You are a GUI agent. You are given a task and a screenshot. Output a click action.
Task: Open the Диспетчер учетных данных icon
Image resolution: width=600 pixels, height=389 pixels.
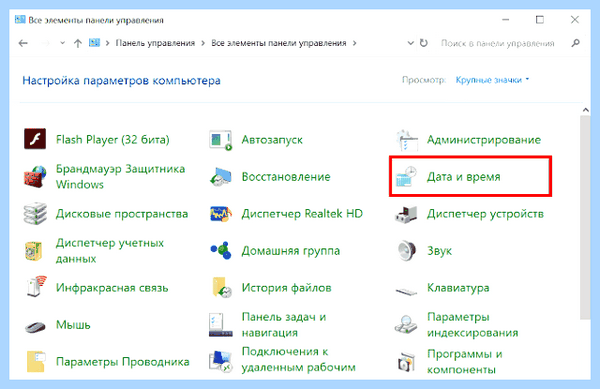pyautogui.click(x=34, y=251)
